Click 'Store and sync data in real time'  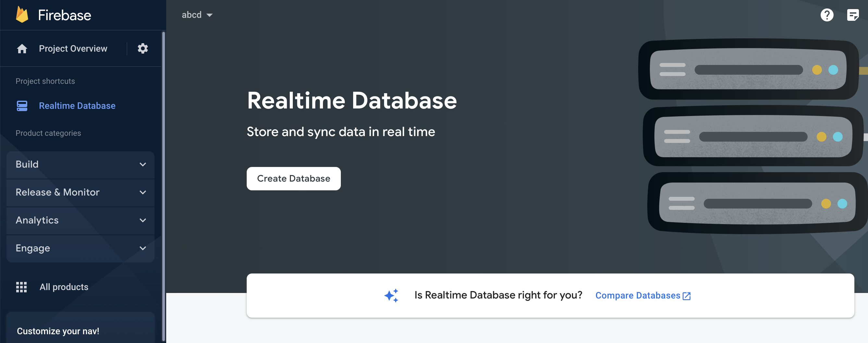pos(341,132)
